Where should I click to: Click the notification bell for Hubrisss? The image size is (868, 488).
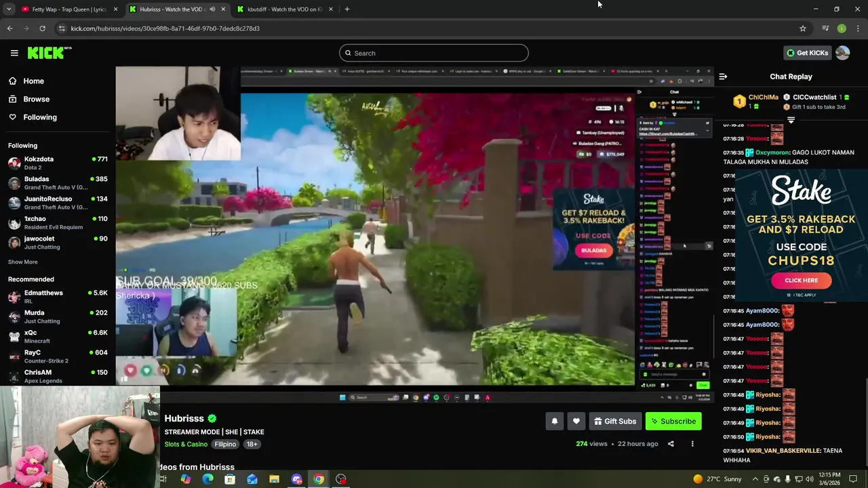click(x=554, y=421)
